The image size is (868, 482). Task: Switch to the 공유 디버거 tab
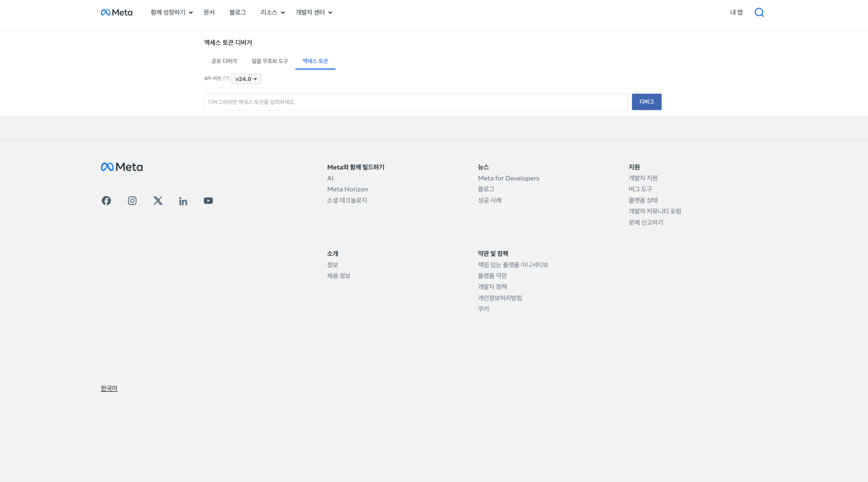224,61
